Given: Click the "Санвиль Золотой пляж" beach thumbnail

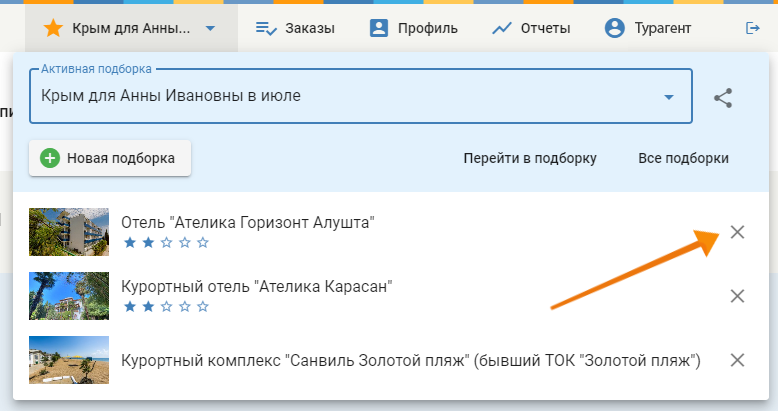Looking at the screenshot, I should point(68,360).
